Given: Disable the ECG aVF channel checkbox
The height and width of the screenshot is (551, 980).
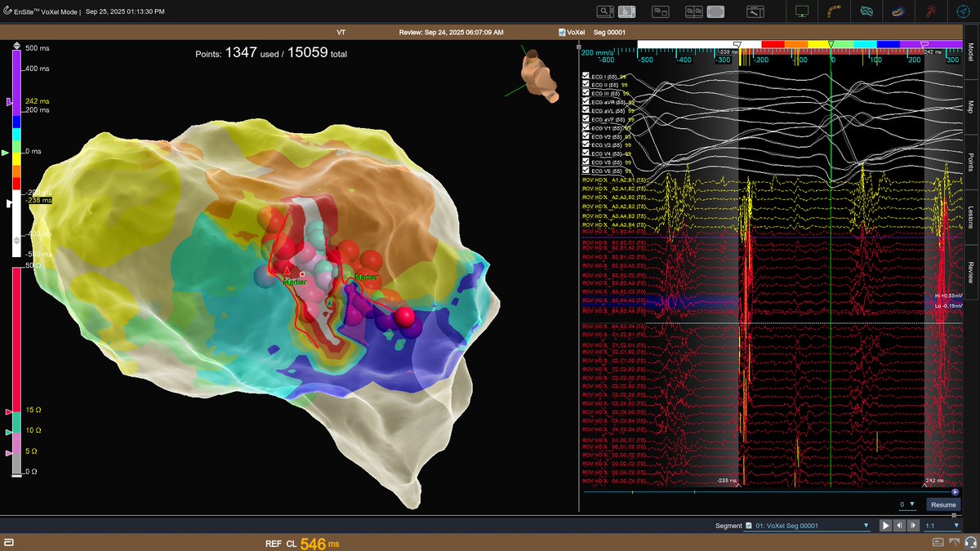Looking at the screenshot, I should [586, 119].
